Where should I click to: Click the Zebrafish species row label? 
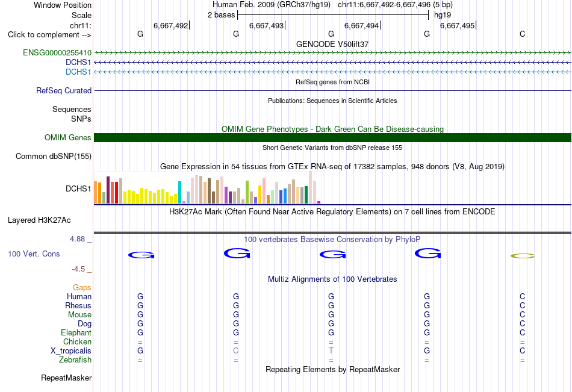[x=75, y=359]
